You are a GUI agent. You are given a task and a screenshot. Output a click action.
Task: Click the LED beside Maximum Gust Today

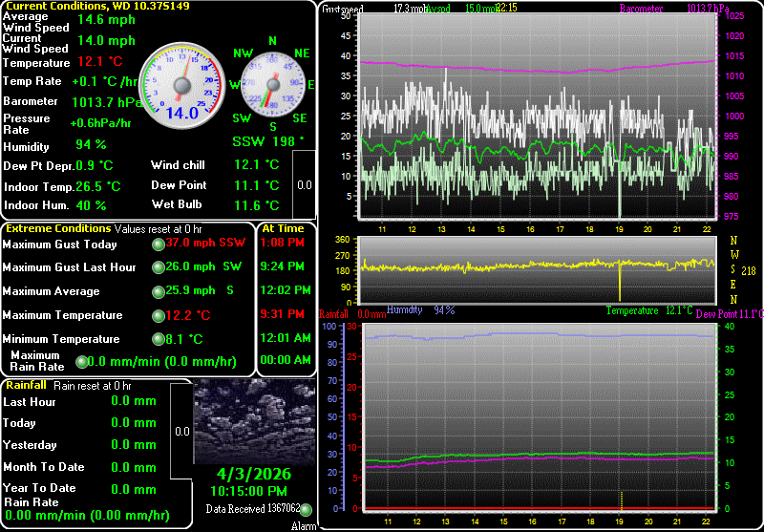pos(159,244)
